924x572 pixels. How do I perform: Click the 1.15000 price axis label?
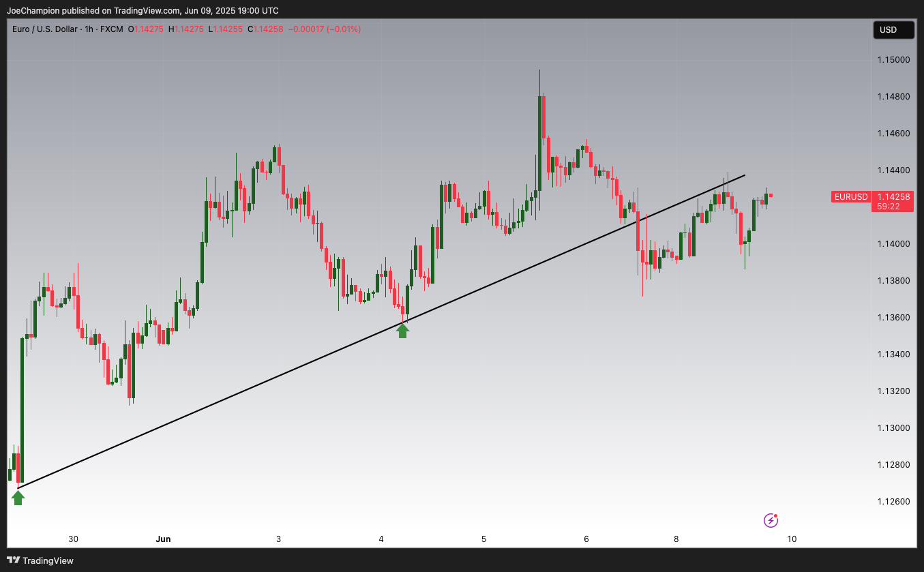[x=893, y=60]
